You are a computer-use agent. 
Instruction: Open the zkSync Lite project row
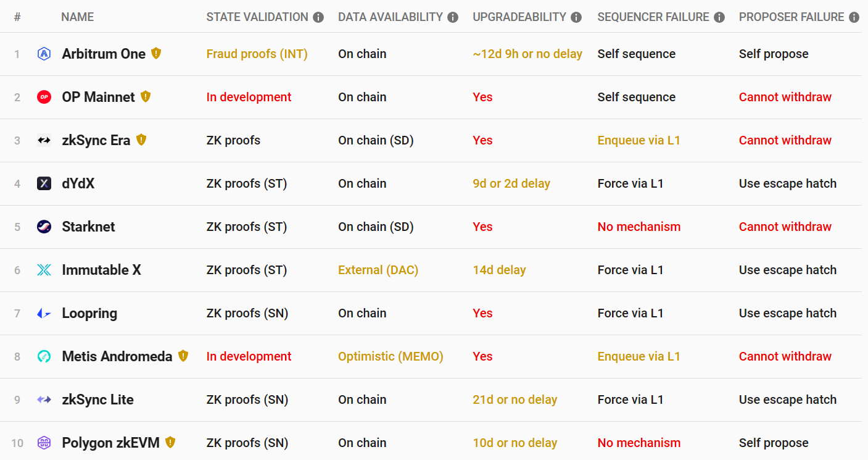point(434,399)
